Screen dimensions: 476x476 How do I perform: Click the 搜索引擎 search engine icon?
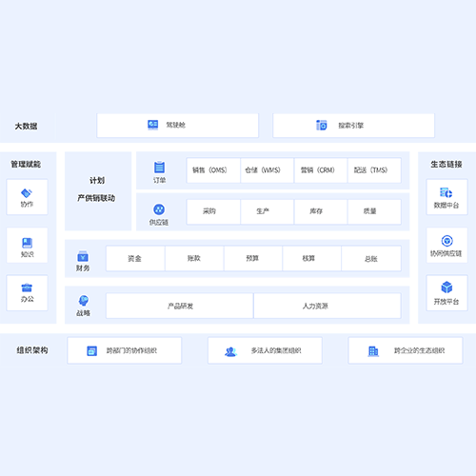(322, 126)
